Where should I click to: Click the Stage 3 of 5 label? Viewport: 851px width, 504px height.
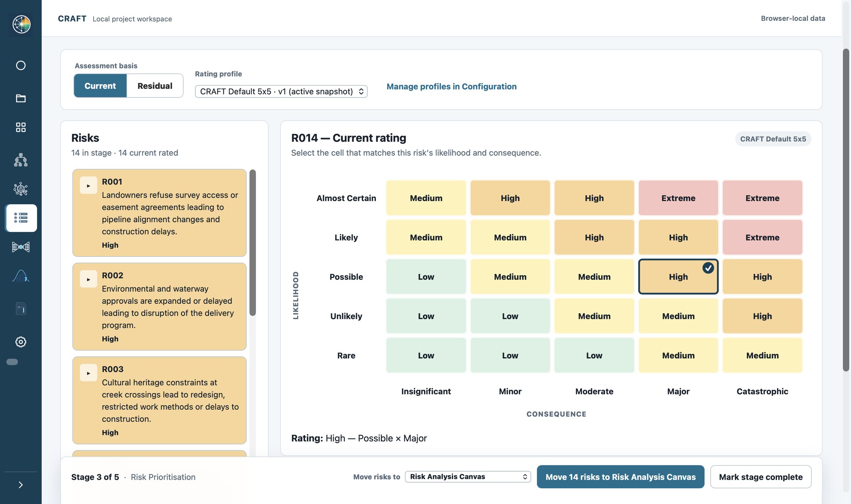[x=95, y=477]
